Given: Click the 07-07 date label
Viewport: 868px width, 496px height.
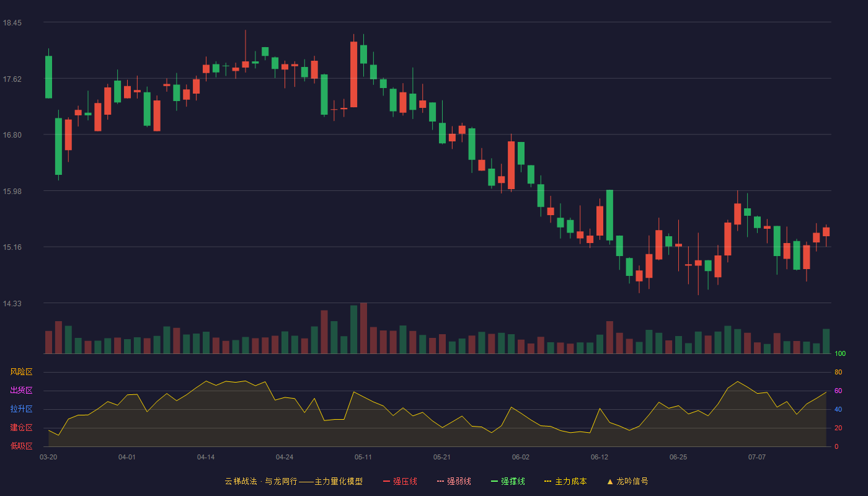Looking at the screenshot, I should point(757,457).
